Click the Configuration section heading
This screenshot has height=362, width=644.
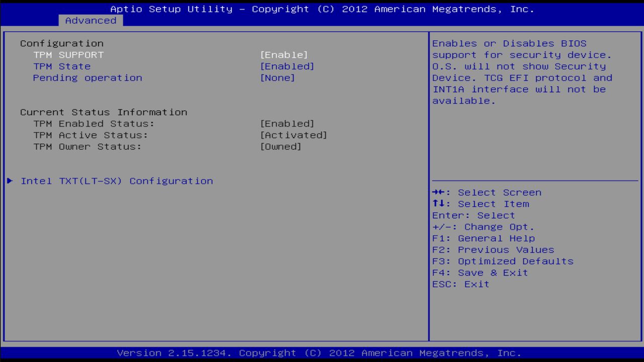[x=62, y=43]
